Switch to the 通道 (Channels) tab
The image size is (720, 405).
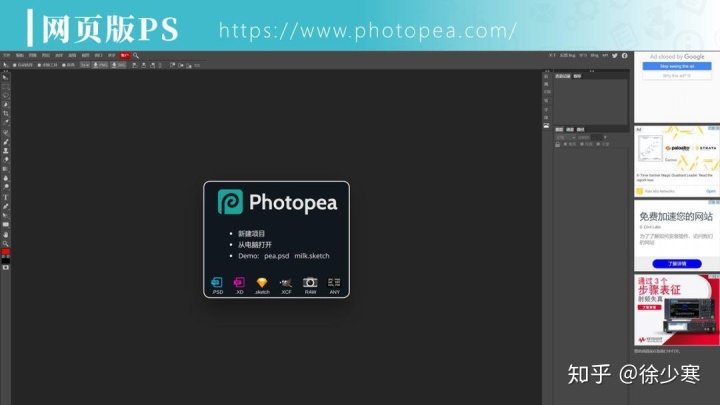click(570, 129)
